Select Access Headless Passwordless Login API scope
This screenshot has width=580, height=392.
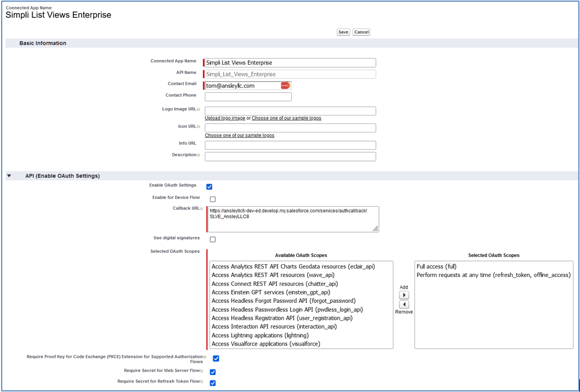click(x=288, y=310)
